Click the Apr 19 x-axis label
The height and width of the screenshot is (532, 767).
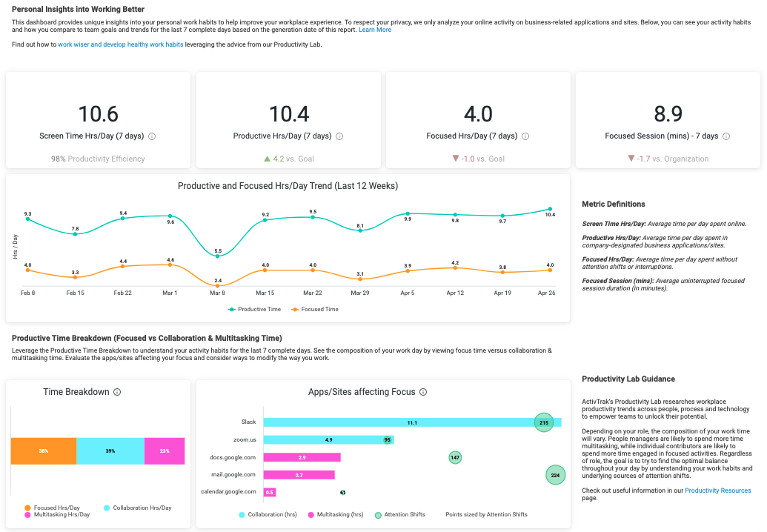click(x=502, y=293)
